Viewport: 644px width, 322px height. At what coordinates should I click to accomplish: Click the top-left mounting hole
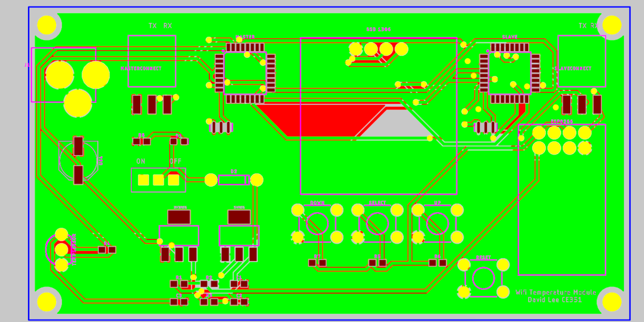coord(47,25)
